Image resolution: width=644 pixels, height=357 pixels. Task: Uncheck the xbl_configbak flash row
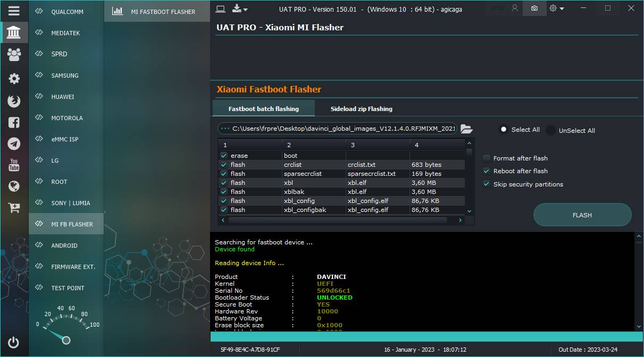(224, 210)
